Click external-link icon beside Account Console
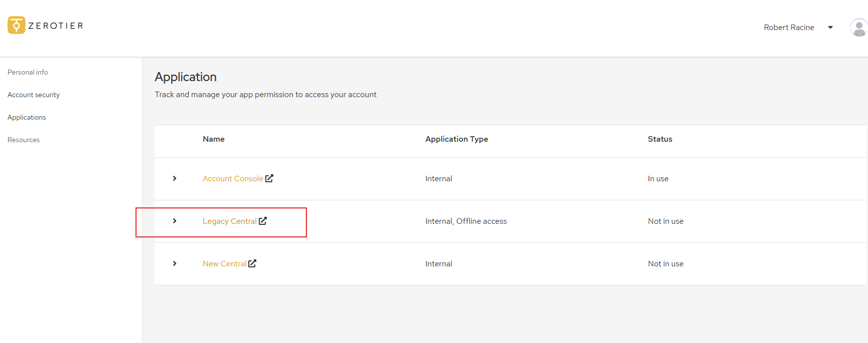 269,178
